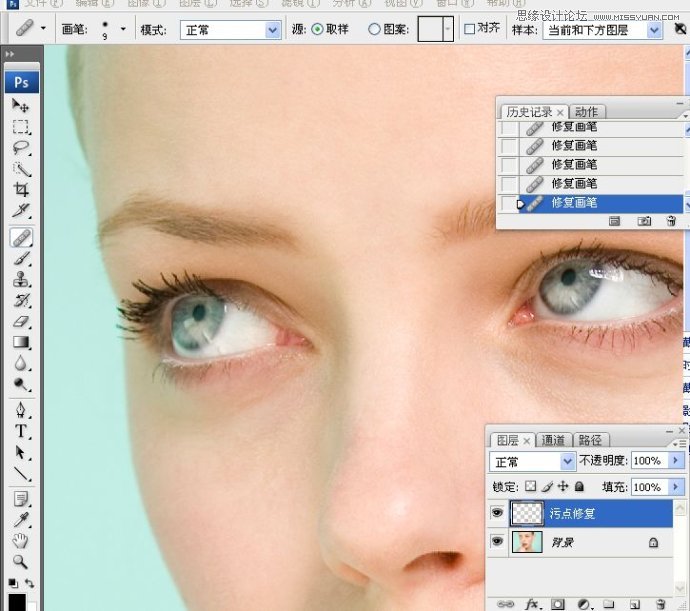
Task: Open the 不透明度 slider arrow
Action: point(675,460)
